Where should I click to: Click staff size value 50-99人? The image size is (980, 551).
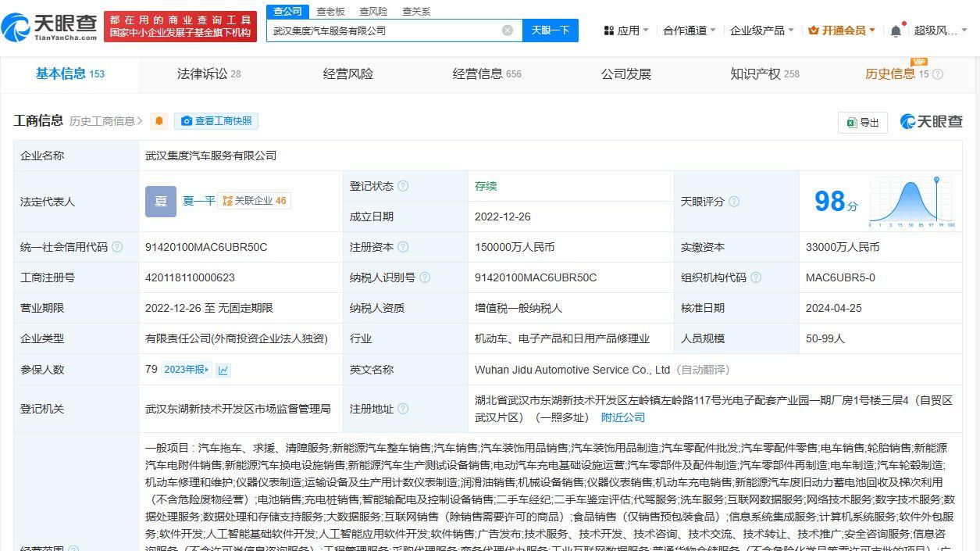(x=825, y=338)
